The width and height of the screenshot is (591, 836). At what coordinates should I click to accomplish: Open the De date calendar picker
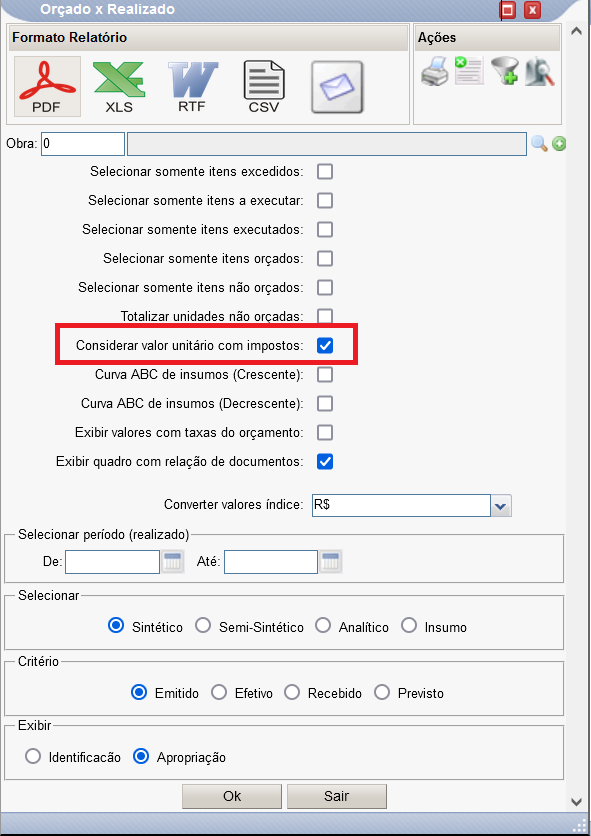(x=172, y=562)
